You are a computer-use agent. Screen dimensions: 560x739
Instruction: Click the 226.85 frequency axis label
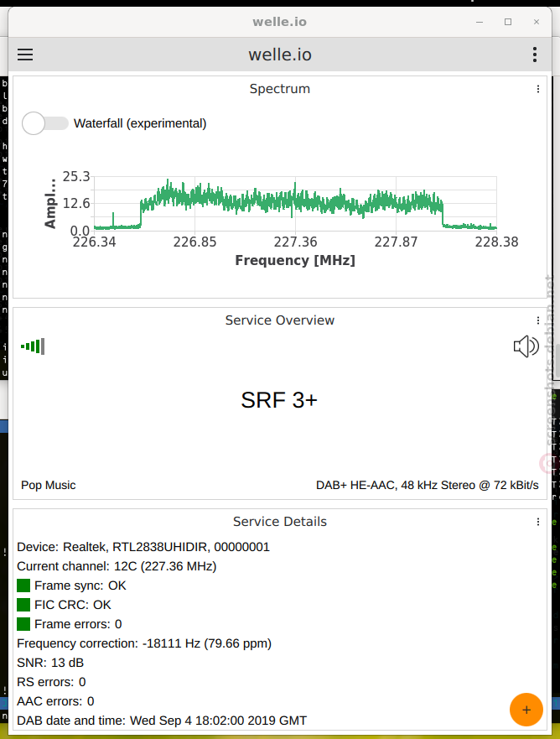194,242
